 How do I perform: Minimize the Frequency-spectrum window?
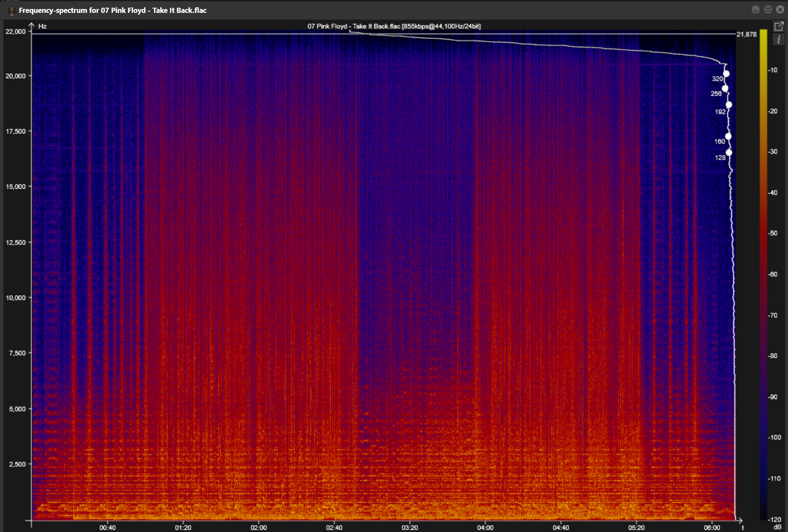click(x=756, y=9)
